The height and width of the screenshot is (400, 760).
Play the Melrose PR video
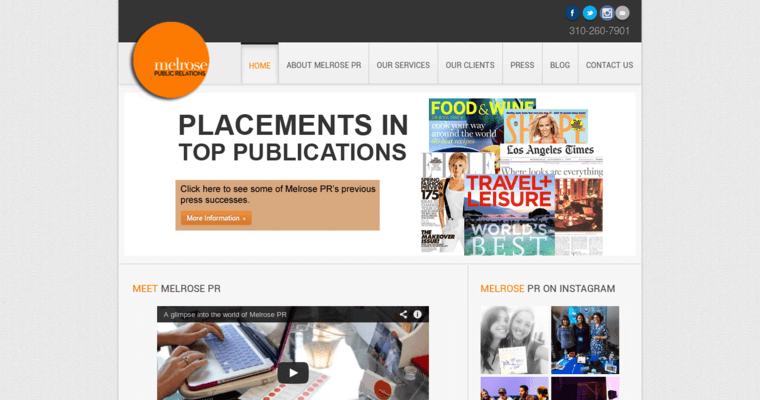point(293,373)
